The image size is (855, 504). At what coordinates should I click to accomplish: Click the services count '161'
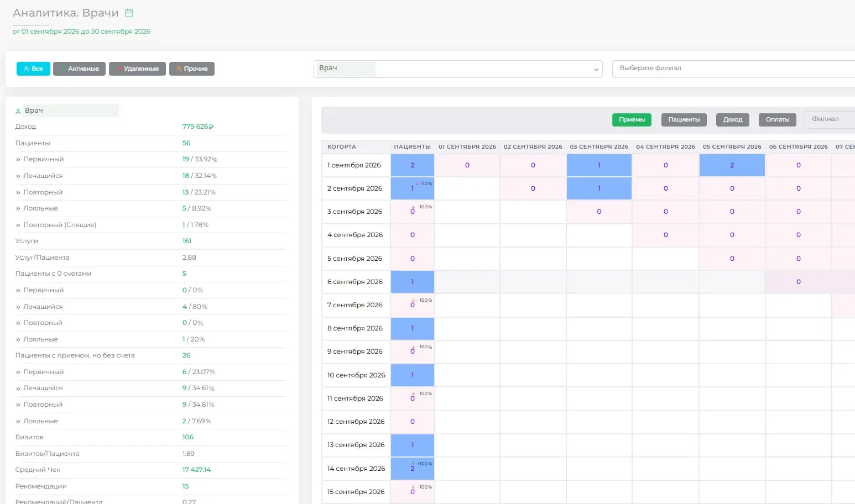(187, 241)
